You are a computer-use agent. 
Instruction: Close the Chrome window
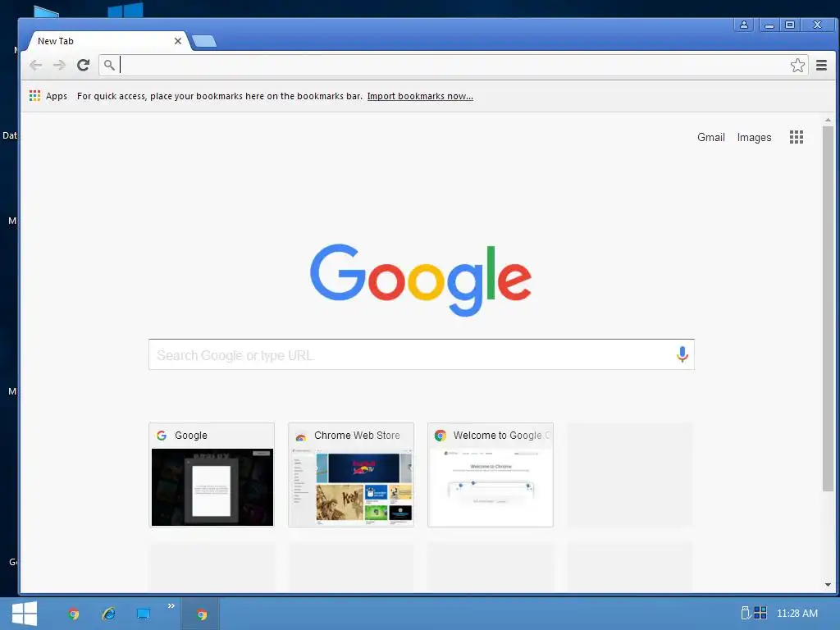click(x=817, y=25)
